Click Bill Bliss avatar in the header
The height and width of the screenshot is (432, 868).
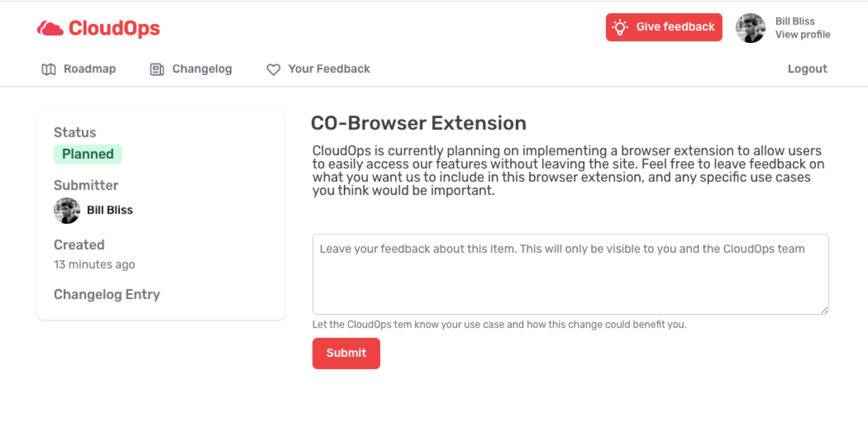(x=750, y=28)
